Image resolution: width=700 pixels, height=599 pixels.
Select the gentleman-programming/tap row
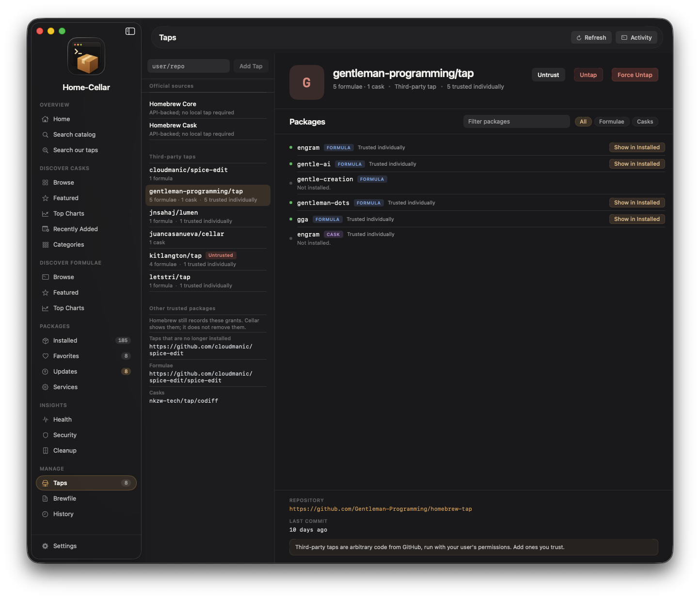click(208, 195)
